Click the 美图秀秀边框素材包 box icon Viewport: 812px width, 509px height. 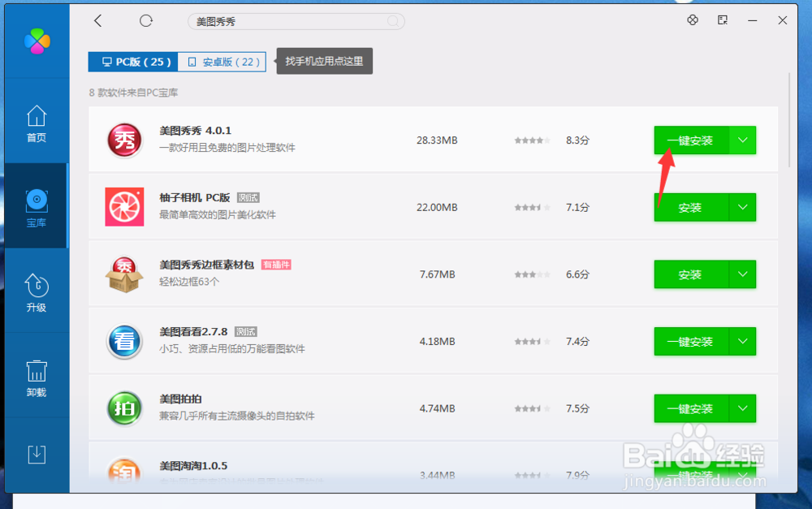pos(124,274)
